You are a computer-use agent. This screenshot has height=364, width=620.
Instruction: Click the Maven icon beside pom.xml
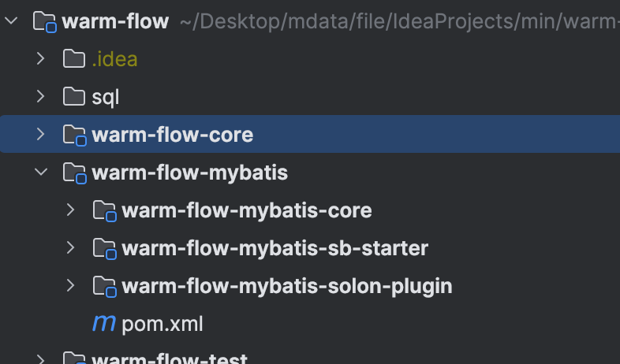pyautogui.click(x=104, y=323)
